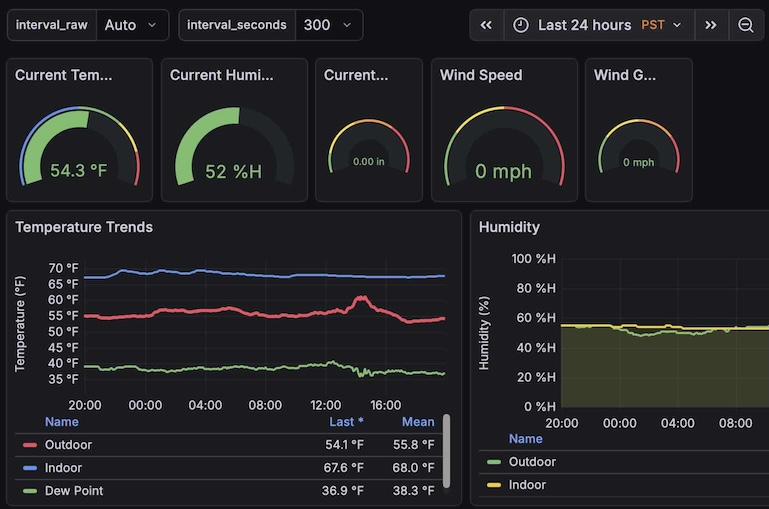Click the red Outdoor temperature color swatch
Viewport: 769px width, 509px height.
point(30,445)
